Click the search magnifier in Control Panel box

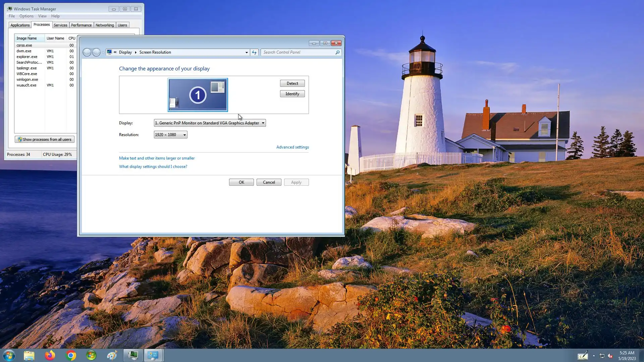point(337,52)
